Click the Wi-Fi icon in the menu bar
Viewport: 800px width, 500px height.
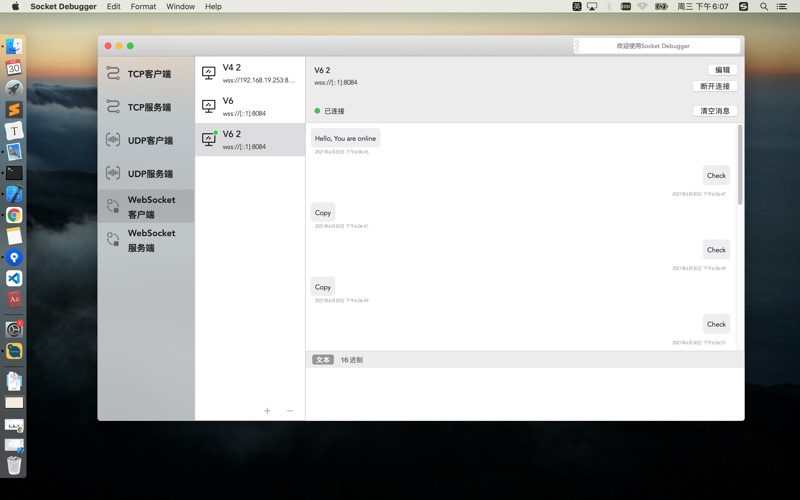(x=642, y=7)
